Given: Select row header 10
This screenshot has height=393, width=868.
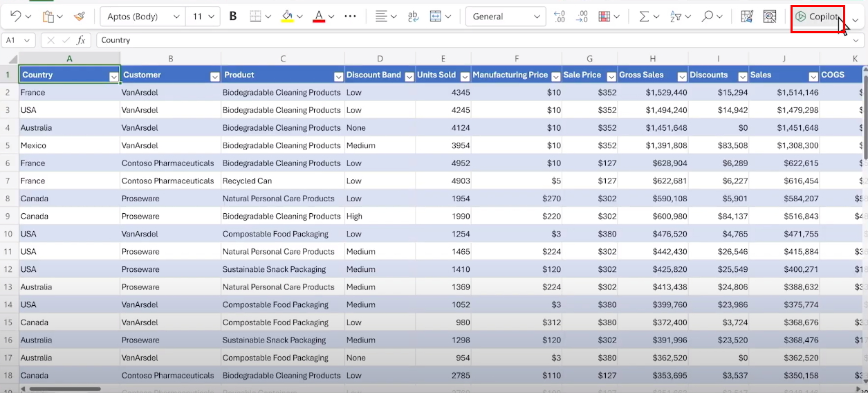Looking at the screenshot, I should (9, 234).
